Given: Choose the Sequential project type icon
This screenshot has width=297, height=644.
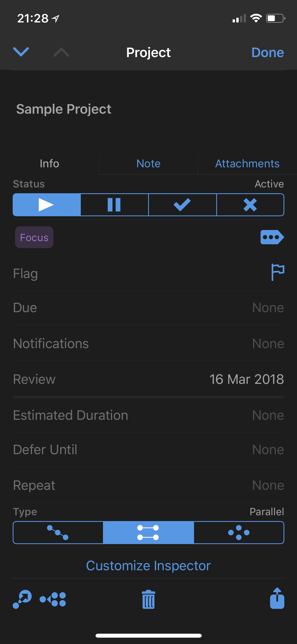Looking at the screenshot, I should click(58, 532).
